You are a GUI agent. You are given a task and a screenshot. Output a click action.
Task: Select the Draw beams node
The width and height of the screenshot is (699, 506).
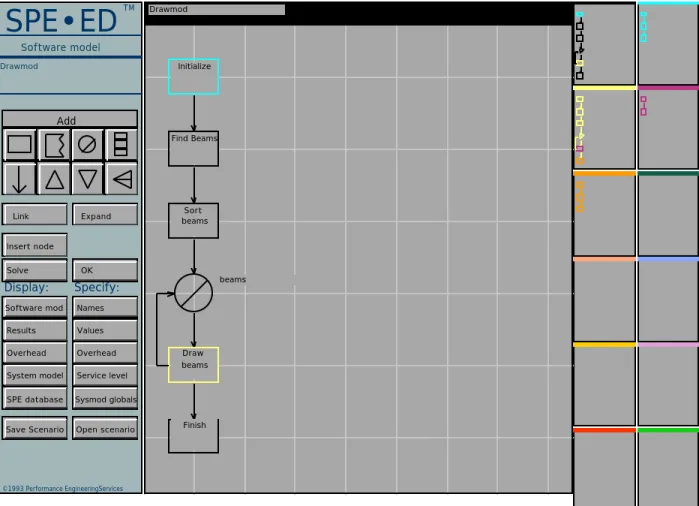(193, 365)
